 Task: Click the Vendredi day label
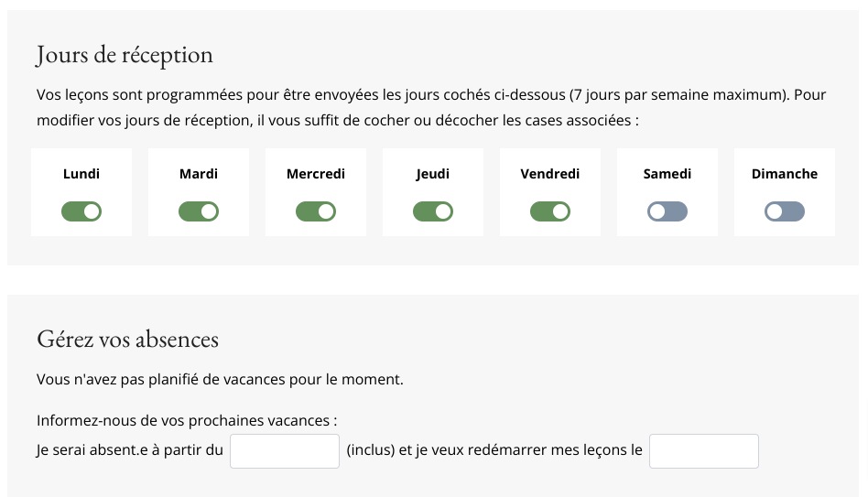550,174
